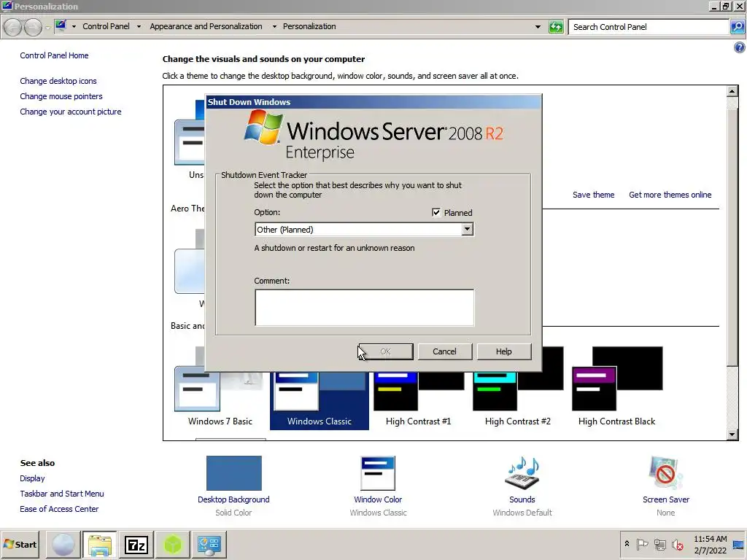The image size is (747, 560).
Task: Open the Display link under See also
Action: pyautogui.click(x=32, y=478)
